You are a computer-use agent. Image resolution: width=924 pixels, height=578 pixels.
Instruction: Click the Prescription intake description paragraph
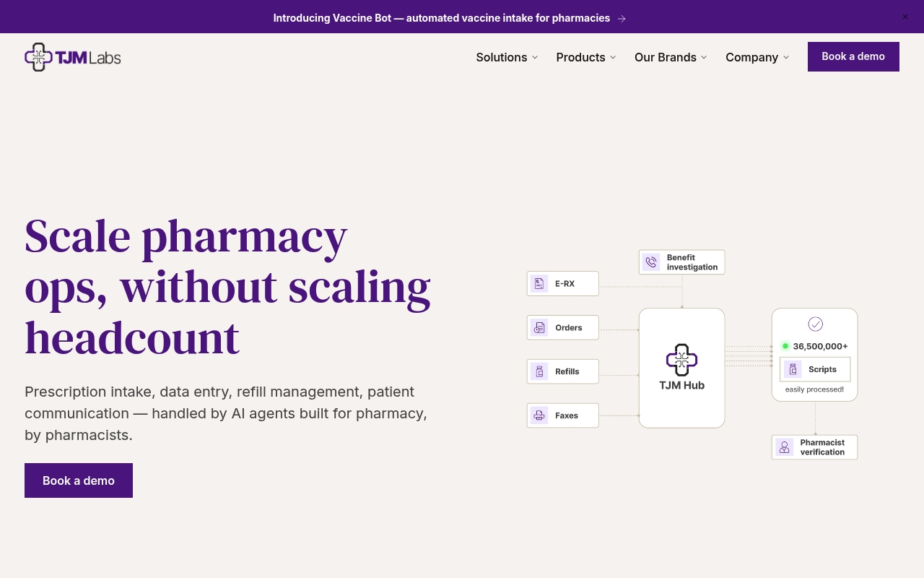(226, 413)
